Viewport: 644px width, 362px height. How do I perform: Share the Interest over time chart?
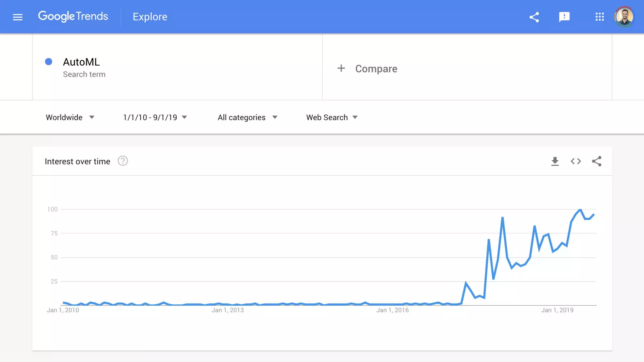tap(597, 161)
